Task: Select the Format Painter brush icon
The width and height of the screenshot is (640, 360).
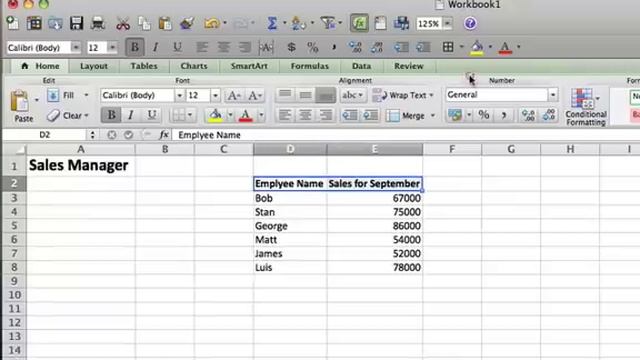Action: pyautogui.click(x=187, y=23)
